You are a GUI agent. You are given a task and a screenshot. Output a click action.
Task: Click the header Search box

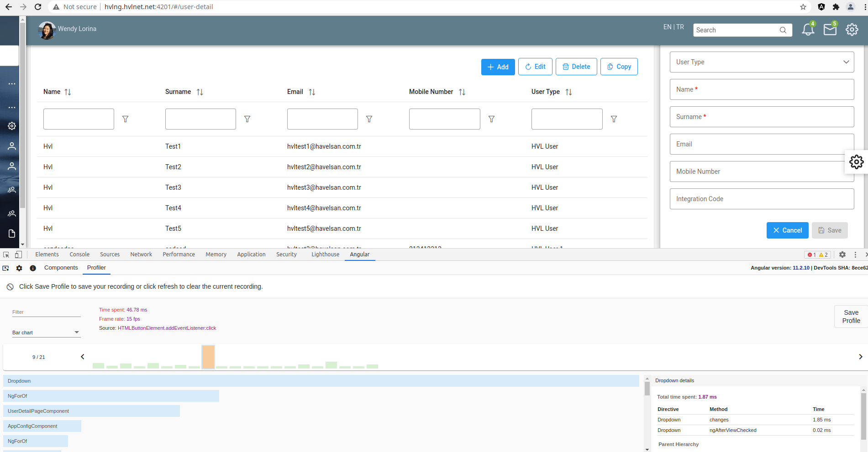742,30
